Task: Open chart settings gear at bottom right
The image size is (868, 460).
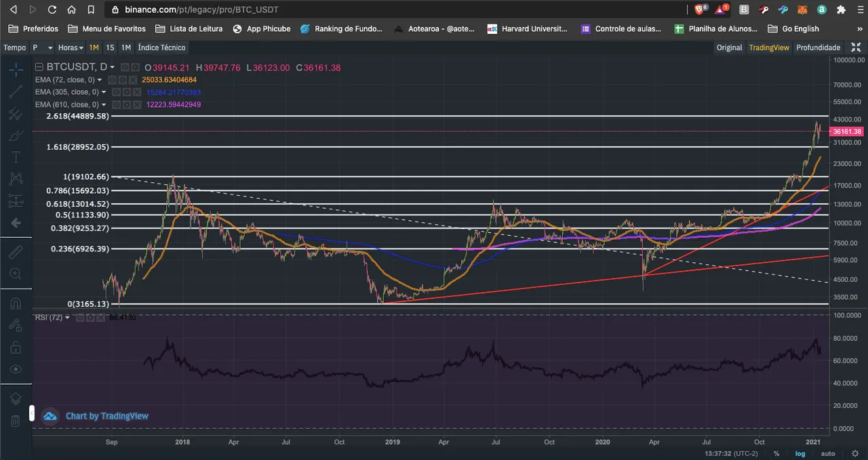Action: pos(854,453)
